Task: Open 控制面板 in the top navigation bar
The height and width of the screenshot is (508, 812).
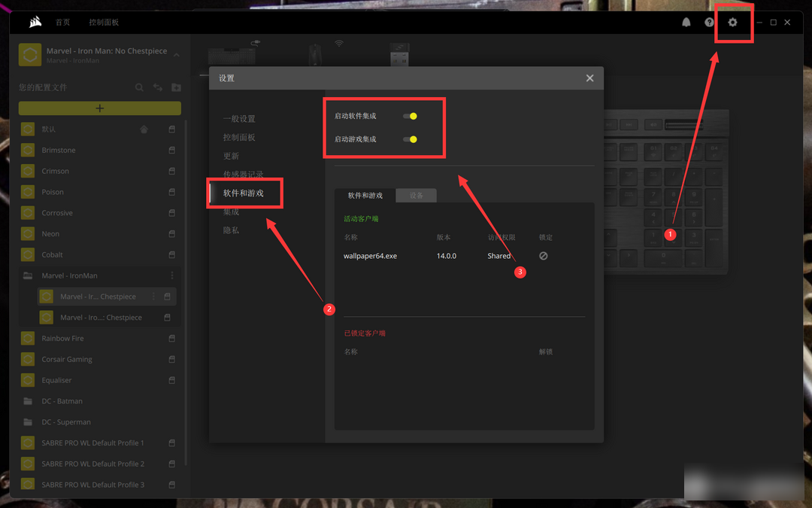Action: pyautogui.click(x=104, y=23)
